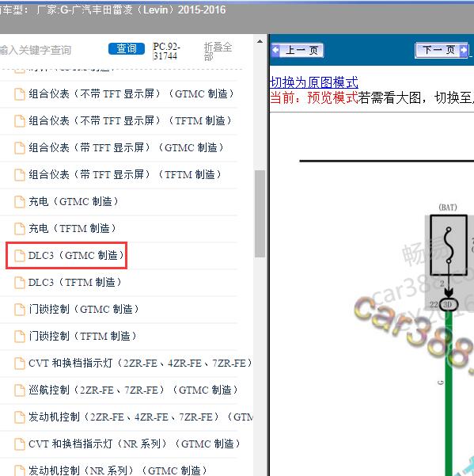474x476 pixels.
Task: Open 发动机控制(NR 系列)(GTMC 制造)
Action: [118, 470]
